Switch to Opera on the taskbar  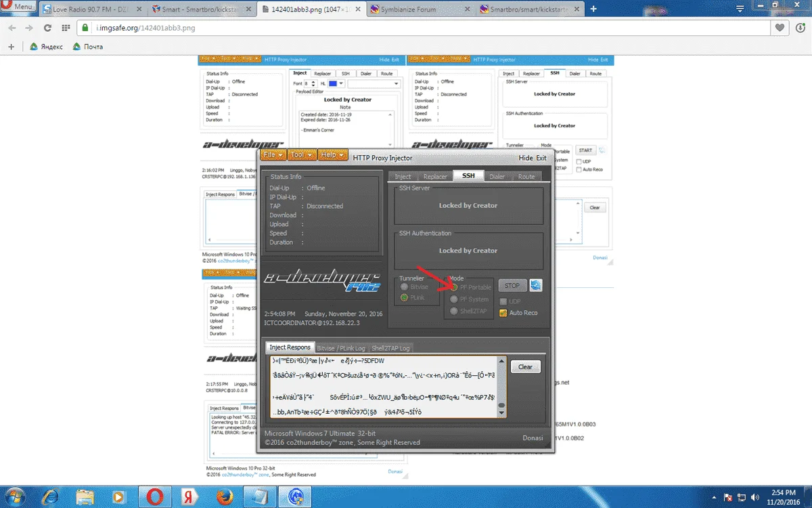[156, 496]
